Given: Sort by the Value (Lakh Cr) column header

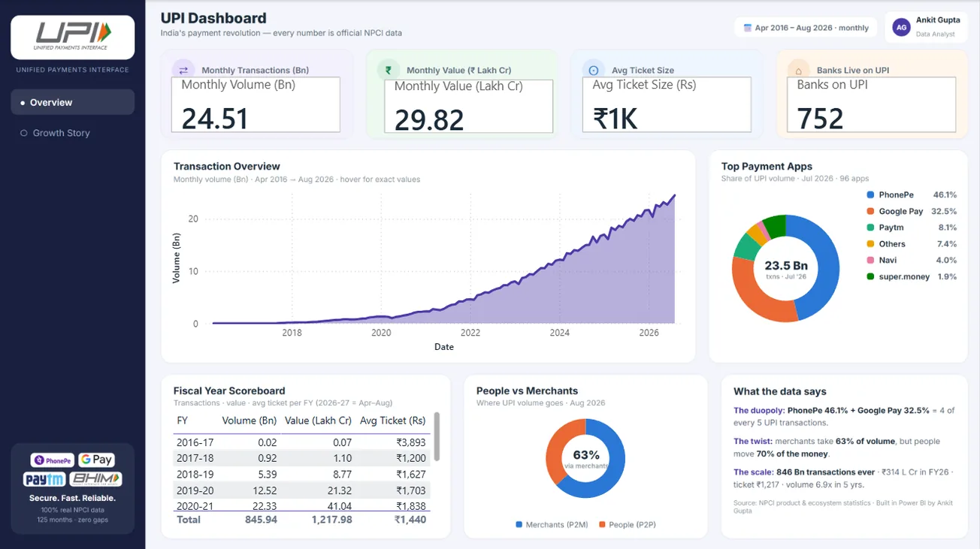Looking at the screenshot, I should tap(319, 421).
